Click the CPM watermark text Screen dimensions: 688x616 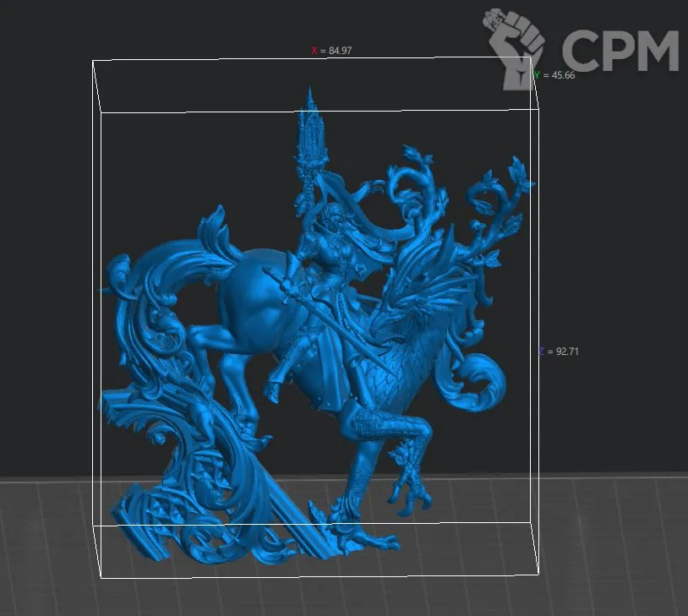pos(620,49)
